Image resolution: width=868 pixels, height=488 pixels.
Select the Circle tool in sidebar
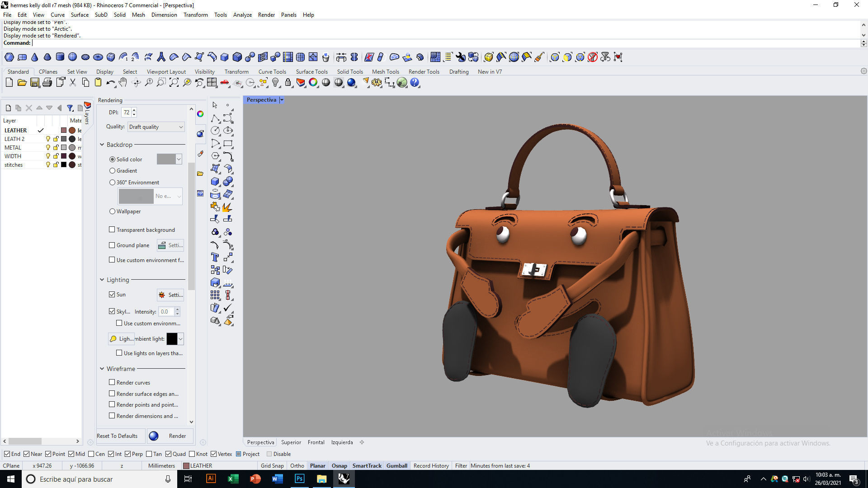click(215, 131)
